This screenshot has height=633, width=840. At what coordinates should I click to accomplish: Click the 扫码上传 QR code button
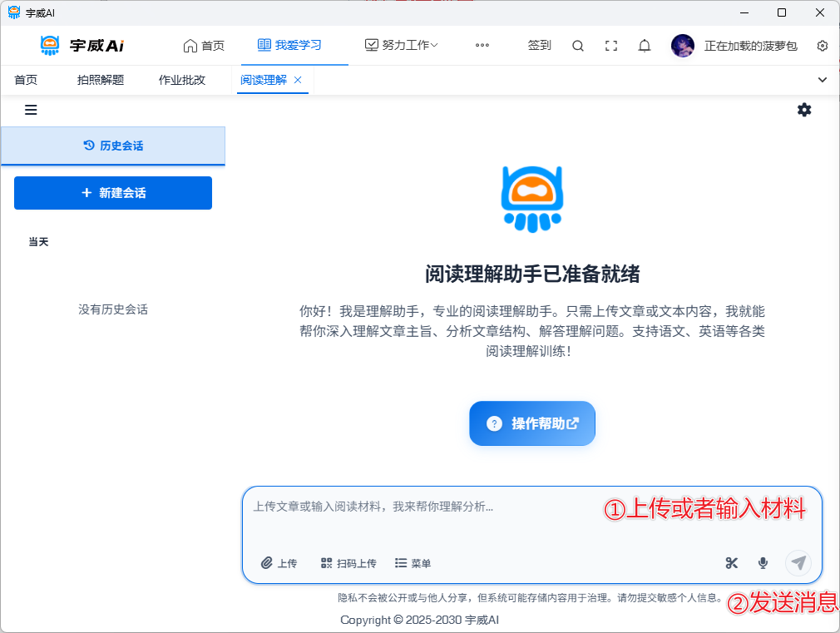point(348,563)
